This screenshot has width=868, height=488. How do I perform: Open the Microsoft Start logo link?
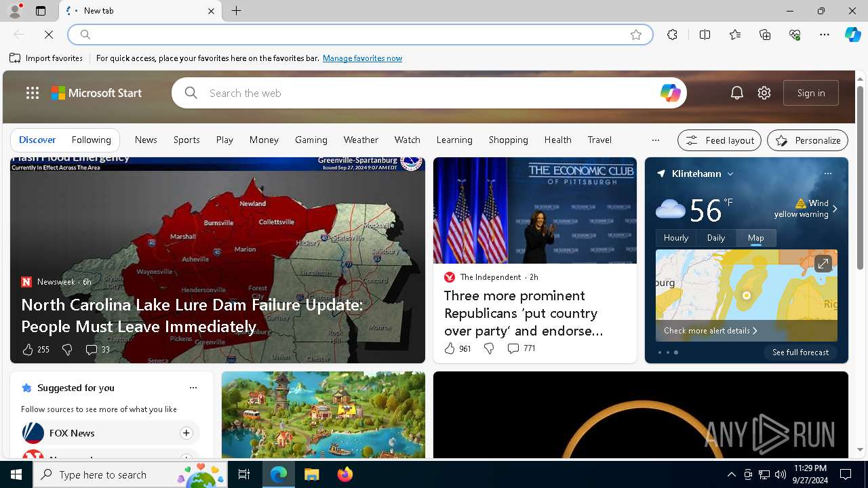coord(96,93)
